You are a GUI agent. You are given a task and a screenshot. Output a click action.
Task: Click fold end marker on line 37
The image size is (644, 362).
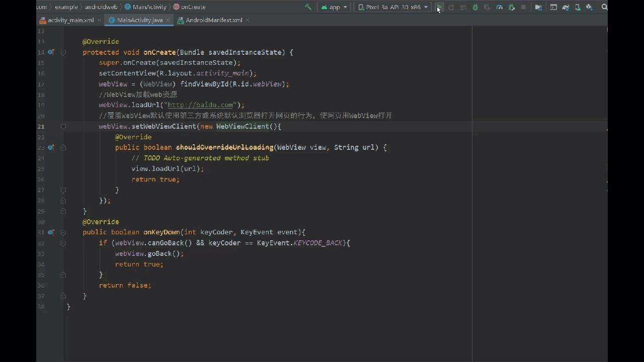click(63, 296)
